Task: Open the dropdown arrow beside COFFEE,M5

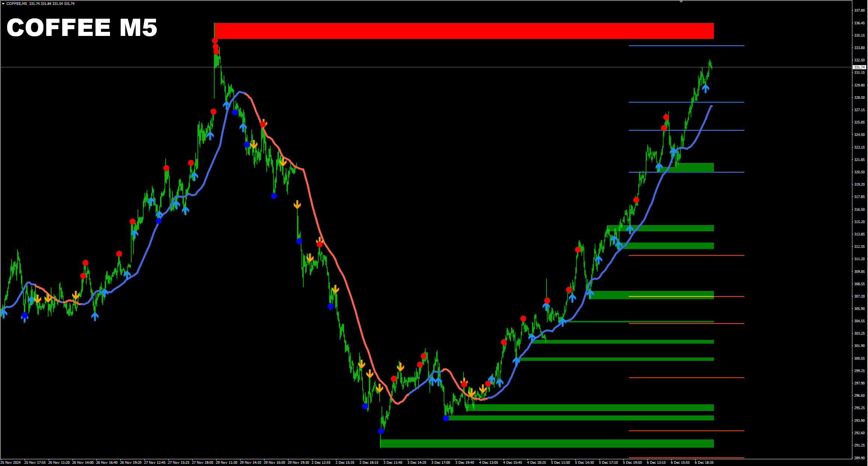Action: (x=3, y=4)
